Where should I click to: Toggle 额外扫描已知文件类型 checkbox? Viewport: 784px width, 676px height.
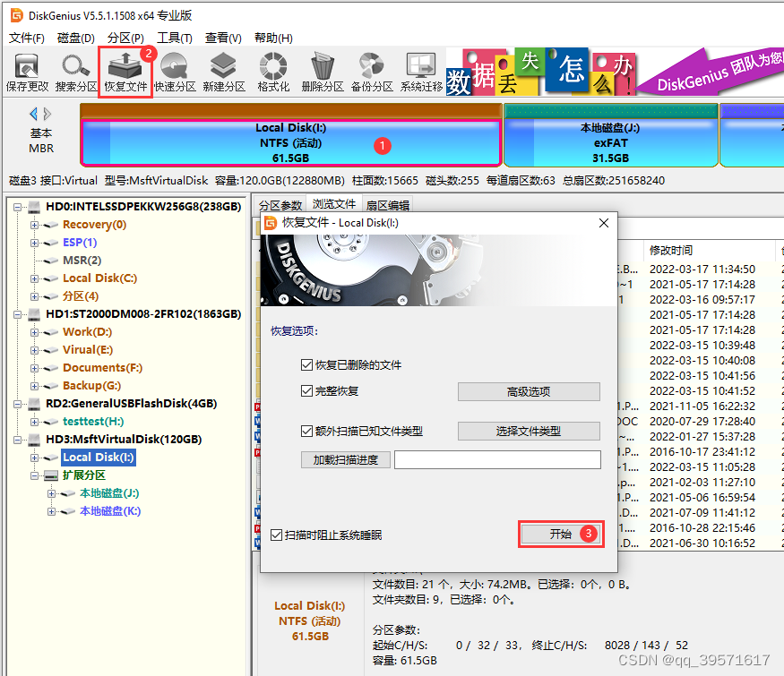306,431
